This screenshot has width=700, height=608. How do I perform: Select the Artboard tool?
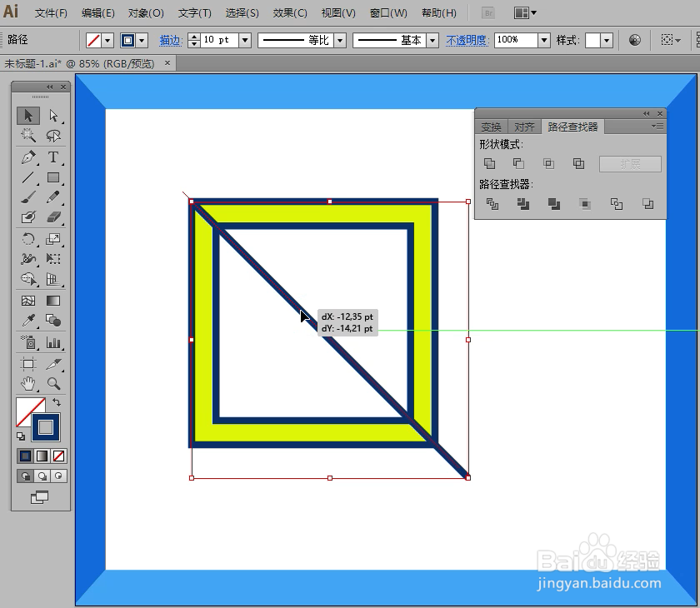pyautogui.click(x=28, y=365)
